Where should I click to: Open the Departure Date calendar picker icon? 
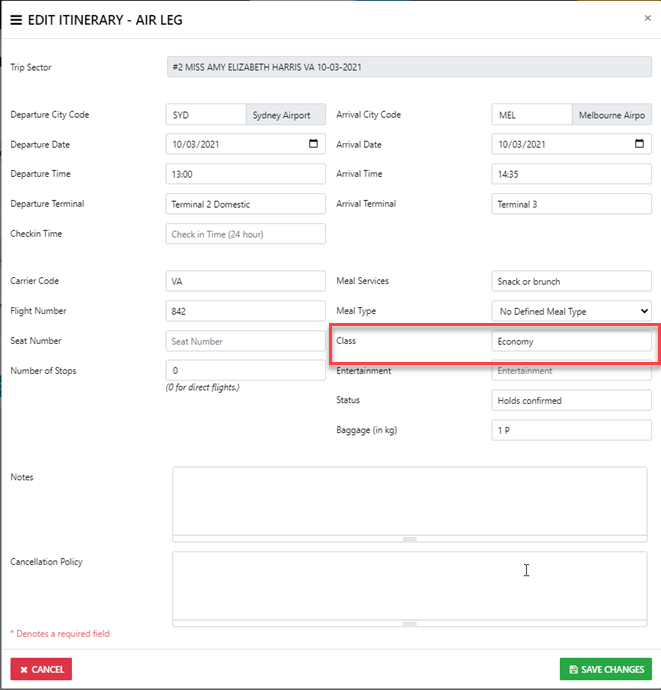[x=313, y=144]
